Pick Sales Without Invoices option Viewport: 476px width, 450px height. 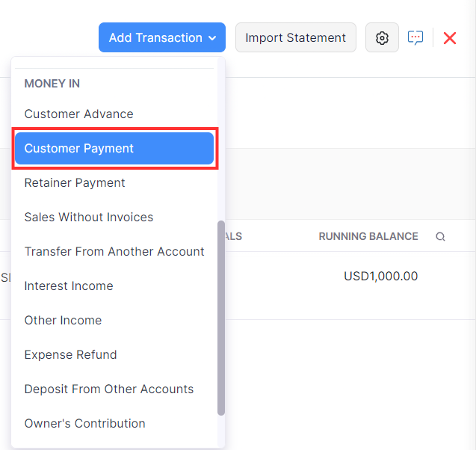pos(89,218)
